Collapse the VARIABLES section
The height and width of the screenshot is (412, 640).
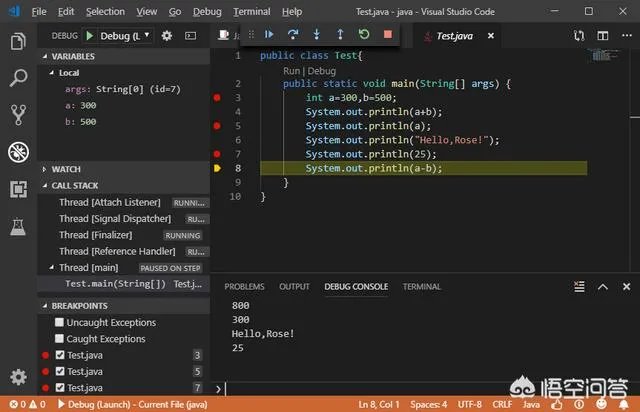(x=72, y=57)
